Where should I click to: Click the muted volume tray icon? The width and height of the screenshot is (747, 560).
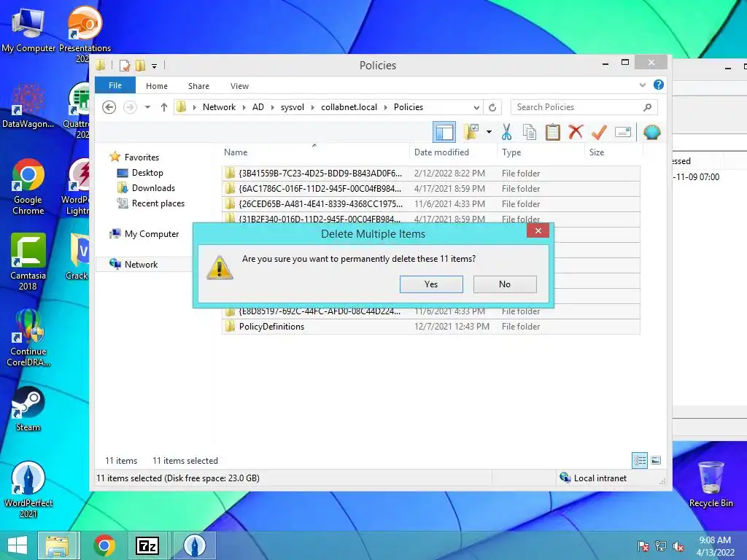pos(678,547)
